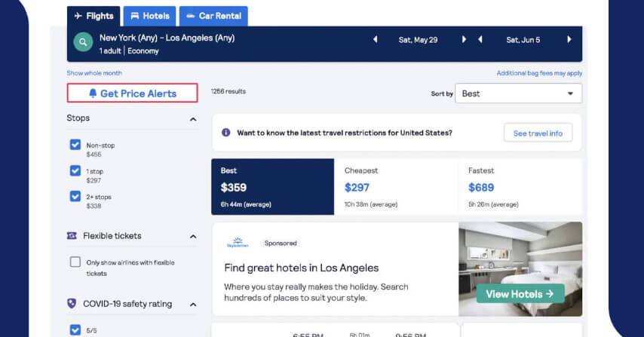Select the Best $359 tab
The width and height of the screenshot is (644, 337).
tap(273, 187)
